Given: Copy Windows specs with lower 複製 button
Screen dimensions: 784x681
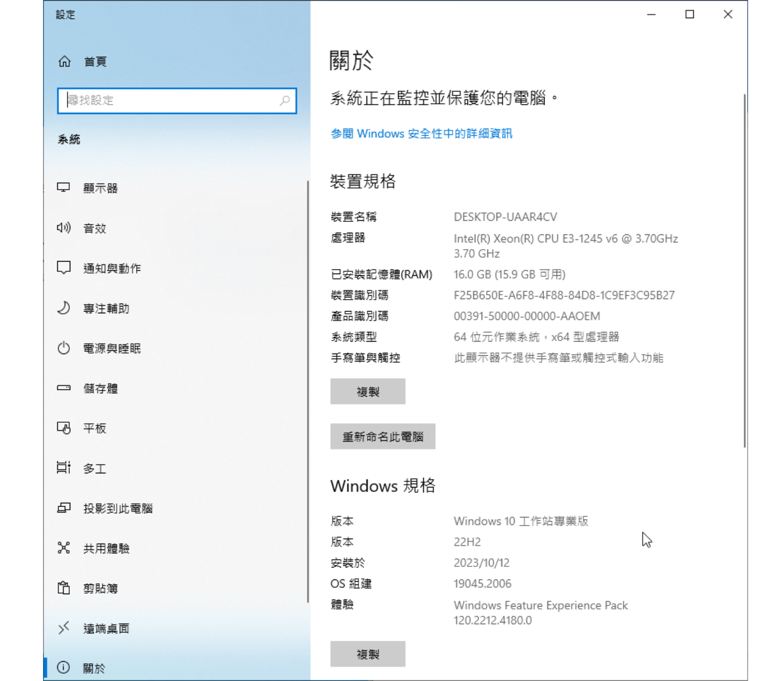Looking at the screenshot, I should [x=368, y=654].
